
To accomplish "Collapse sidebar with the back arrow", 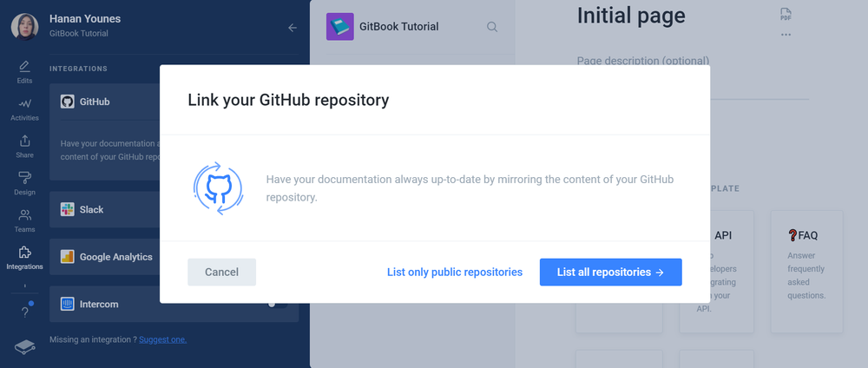I will (x=293, y=28).
